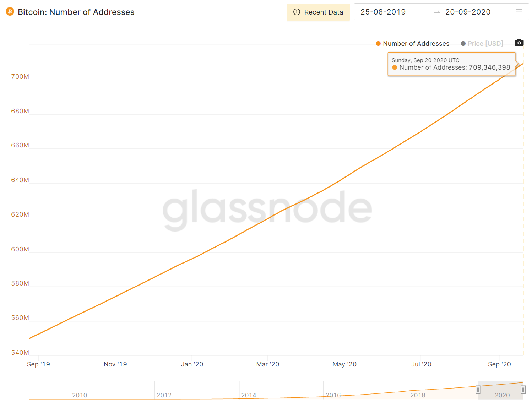This screenshot has height=402, width=532.
Task: Click 2014 on the range navigator timeline
Action: pos(249,395)
